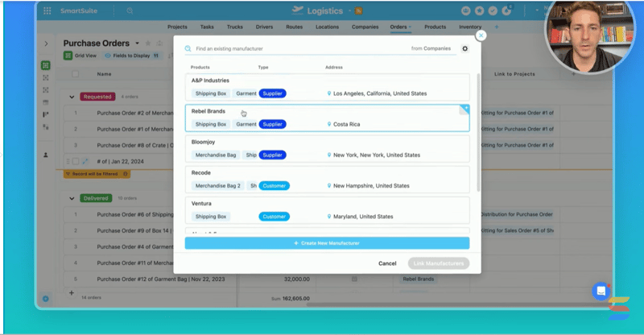Collapse the Requested group chevron
The image size is (644, 335).
point(72,97)
